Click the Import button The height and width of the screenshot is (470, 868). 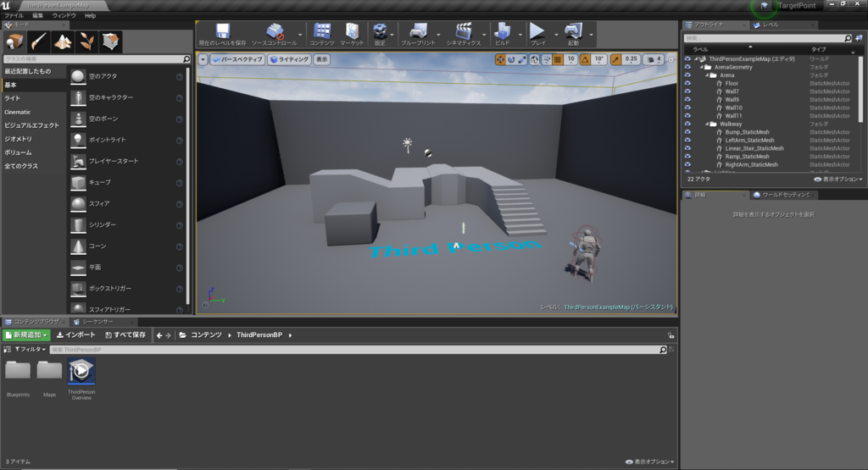coord(75,335)
